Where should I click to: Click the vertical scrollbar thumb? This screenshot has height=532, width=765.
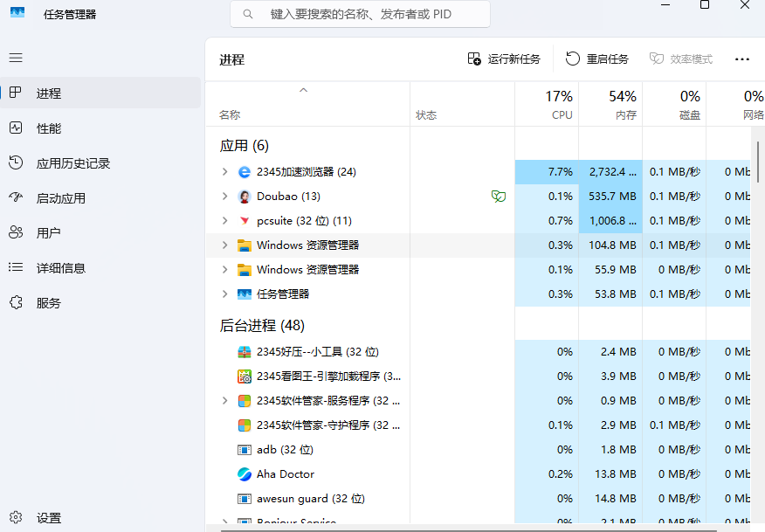click(x=758, y=162)
